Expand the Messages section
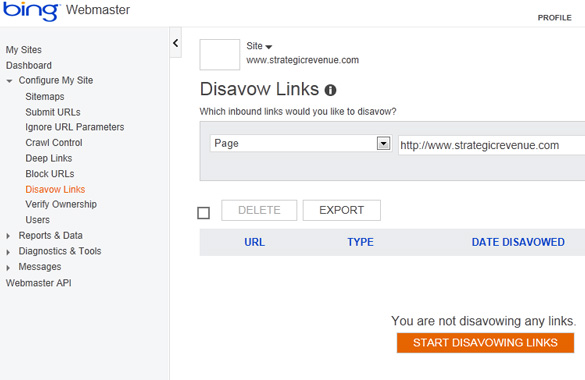The image size is (585, 380). (8, 268)
